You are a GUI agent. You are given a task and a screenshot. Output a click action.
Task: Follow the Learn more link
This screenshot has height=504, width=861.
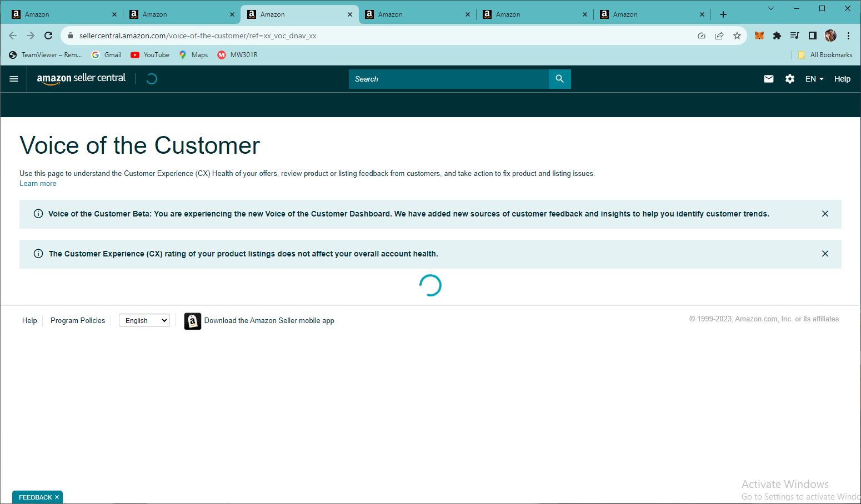tap(38, 184)
